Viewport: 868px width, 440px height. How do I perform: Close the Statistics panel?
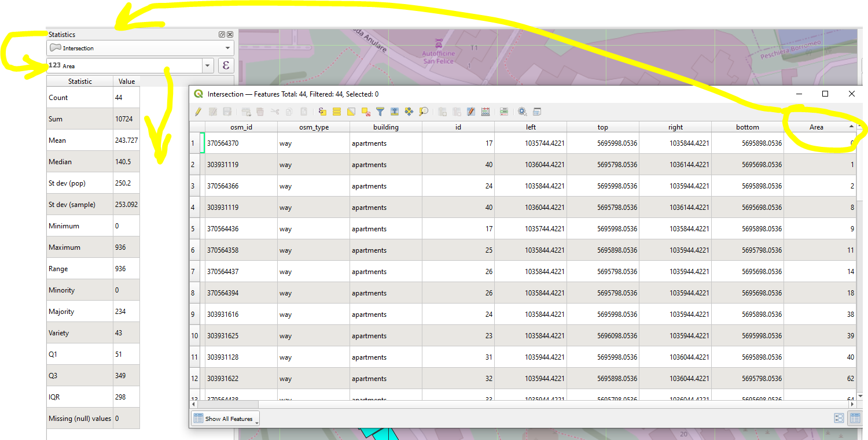click(x=230, y=35)
